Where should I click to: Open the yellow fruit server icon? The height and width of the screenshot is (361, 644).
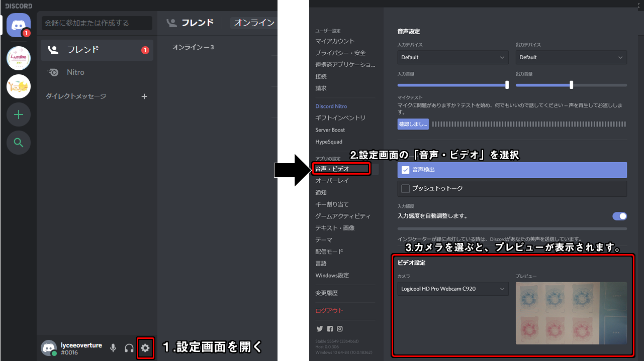click(19, 86)
